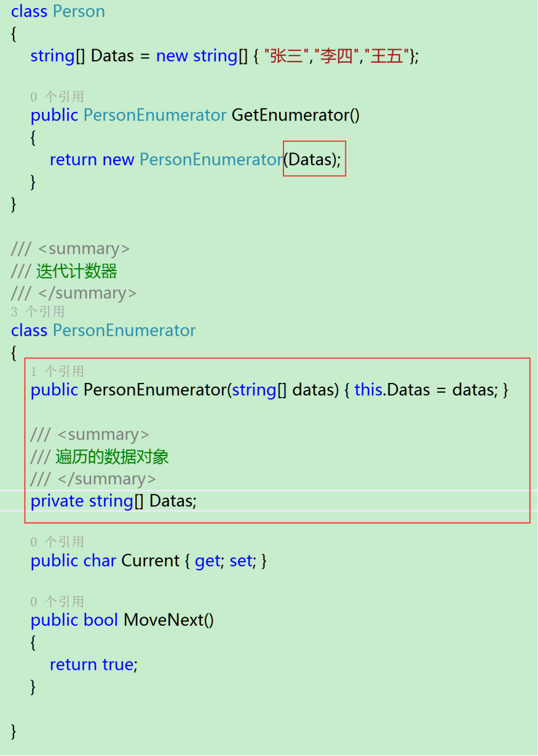538x756 pixels.
Task: Click the "李四" string literal
Action: [336, 57]
